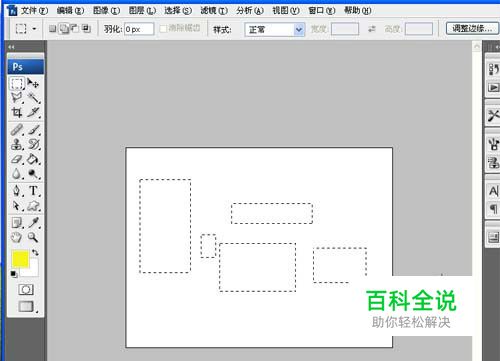Viewport: 500px width, 361px height.
Task: Open the Actions panel icon in right dock
Action: click(493, 87)
